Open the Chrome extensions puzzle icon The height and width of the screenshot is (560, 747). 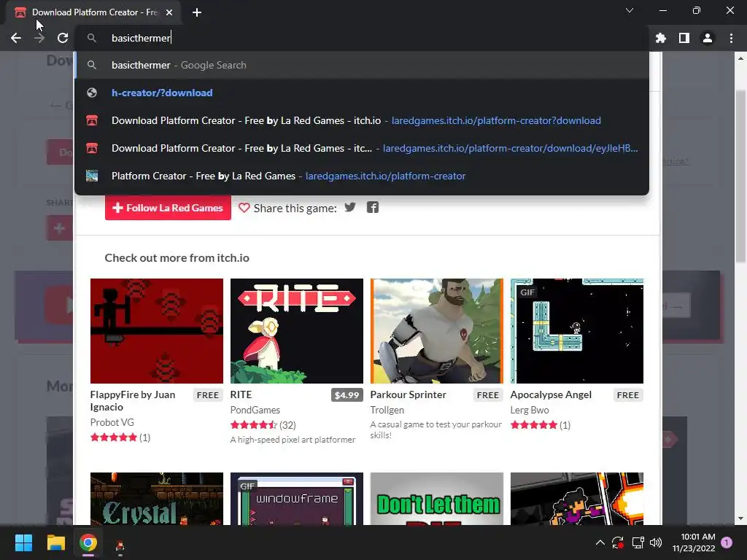pyautogui.click(x=661, y=38)
